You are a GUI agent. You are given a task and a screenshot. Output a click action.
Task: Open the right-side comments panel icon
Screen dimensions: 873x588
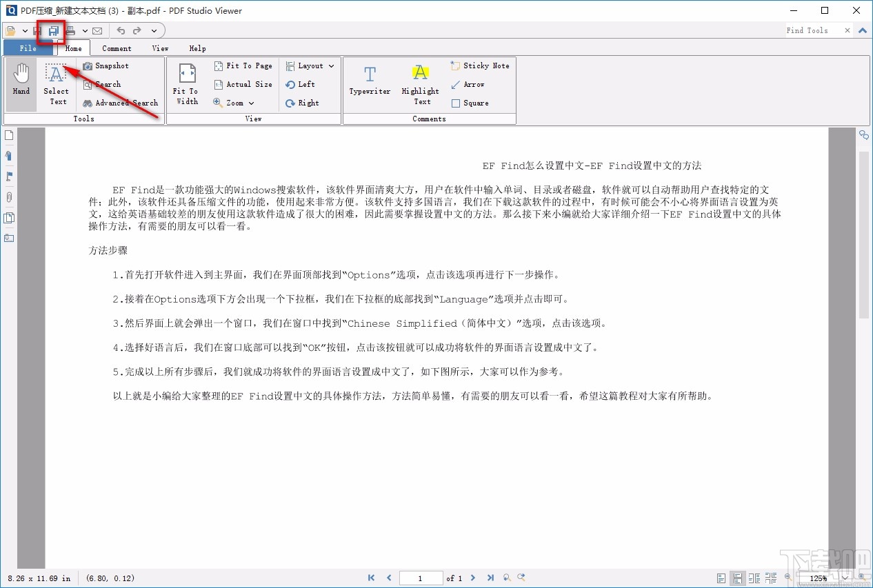point(863,135)
